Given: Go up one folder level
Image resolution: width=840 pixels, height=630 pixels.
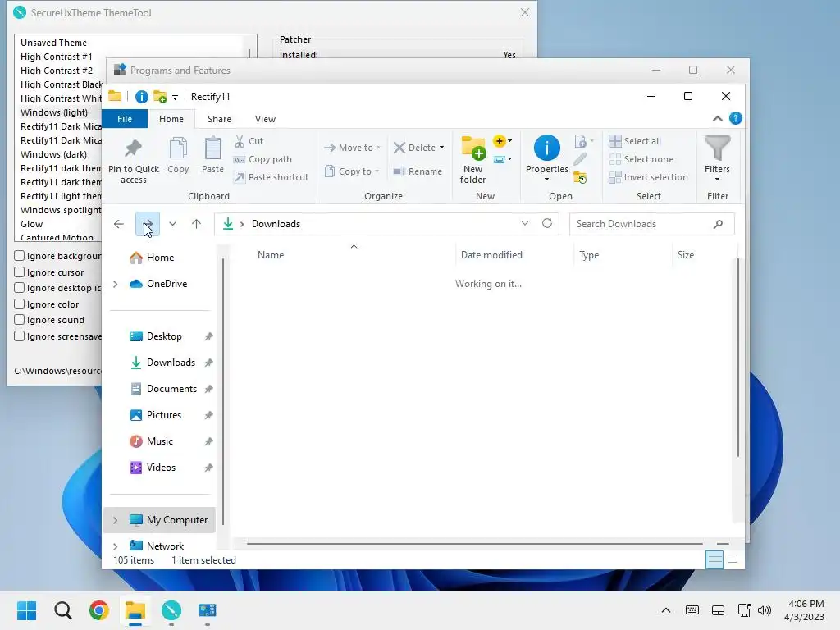Looking at the screenshot, I should pos(197,224).
